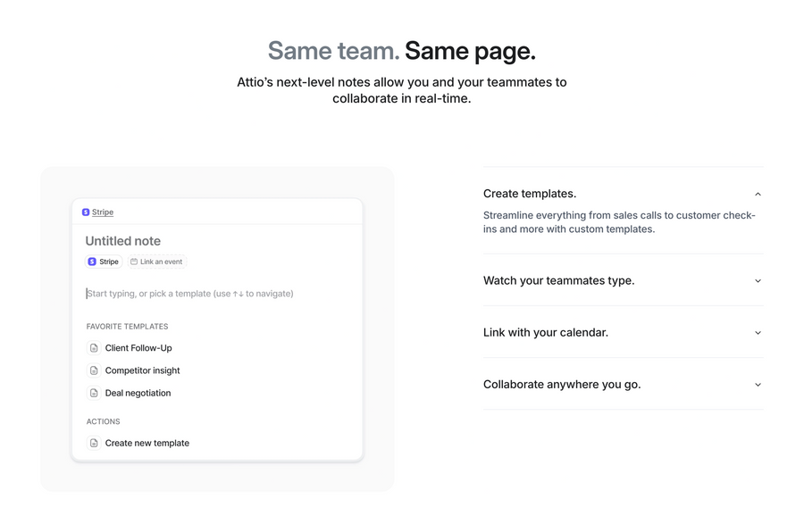Open the Stripe record tag

point(103,262)
